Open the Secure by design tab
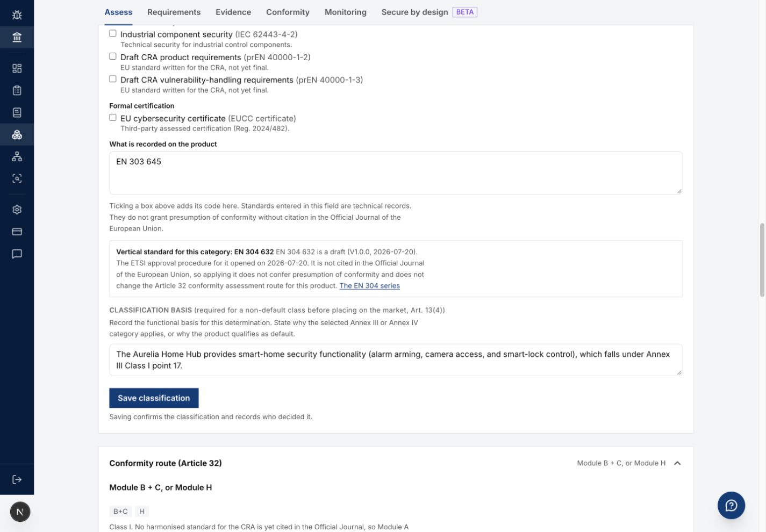 (429, 12)
